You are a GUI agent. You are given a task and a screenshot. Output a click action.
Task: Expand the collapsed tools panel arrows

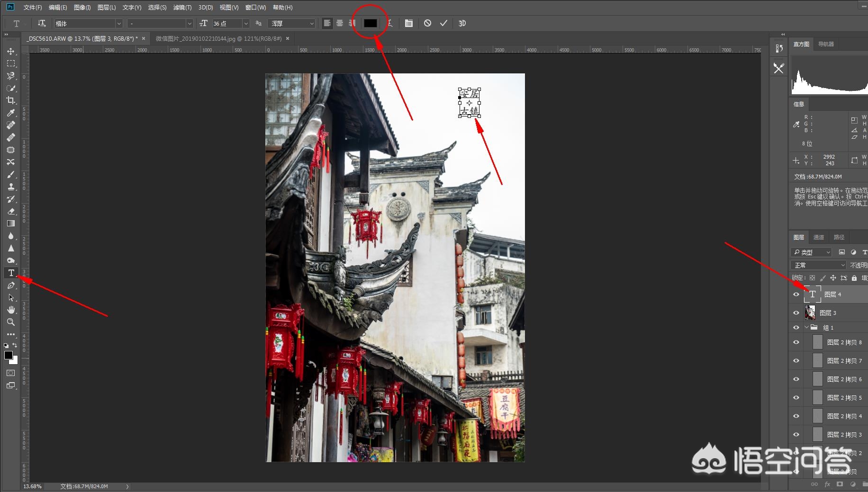click(x=6, y=35)
